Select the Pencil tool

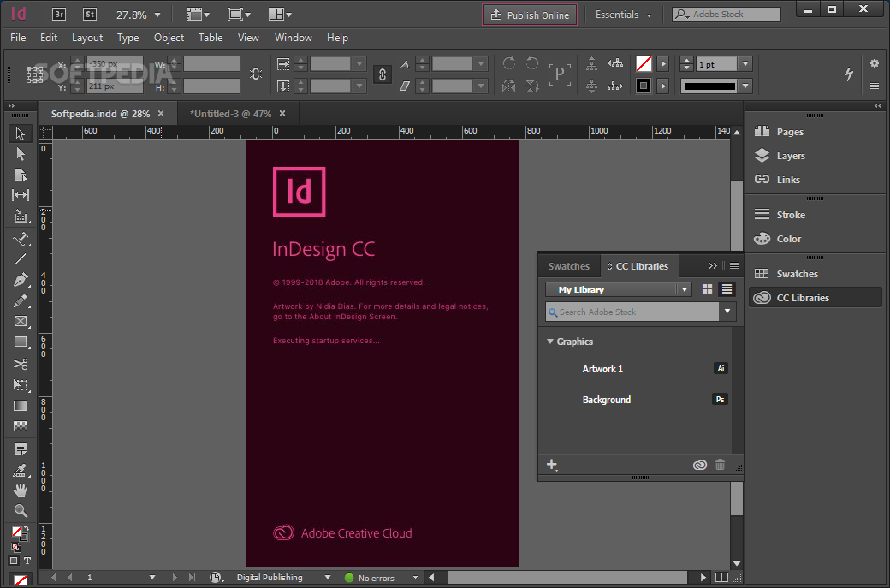[x=21, y=300]
